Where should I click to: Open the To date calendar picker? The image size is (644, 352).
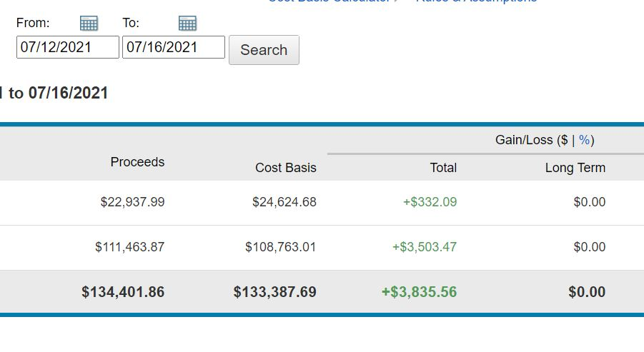(x=187, y=24)
